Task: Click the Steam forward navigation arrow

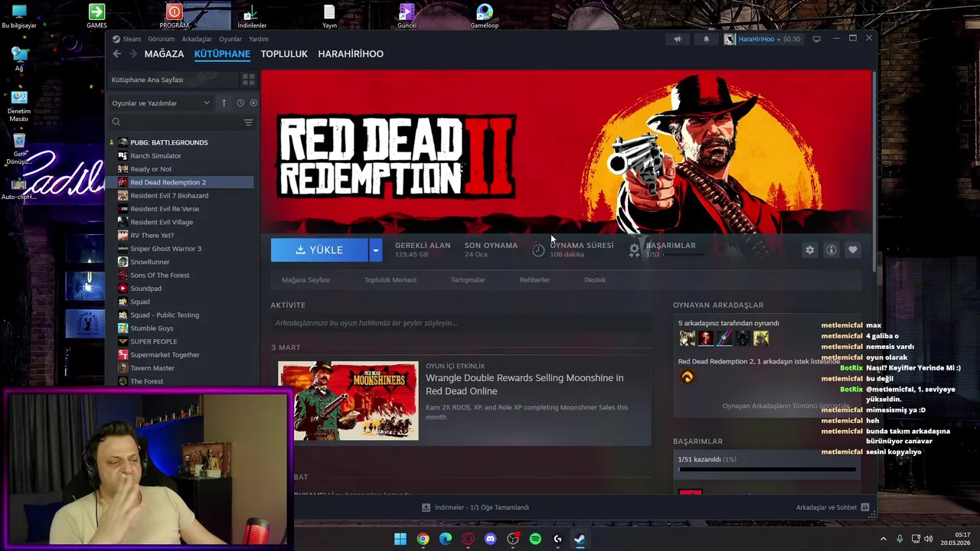Action: click(133, 54)
